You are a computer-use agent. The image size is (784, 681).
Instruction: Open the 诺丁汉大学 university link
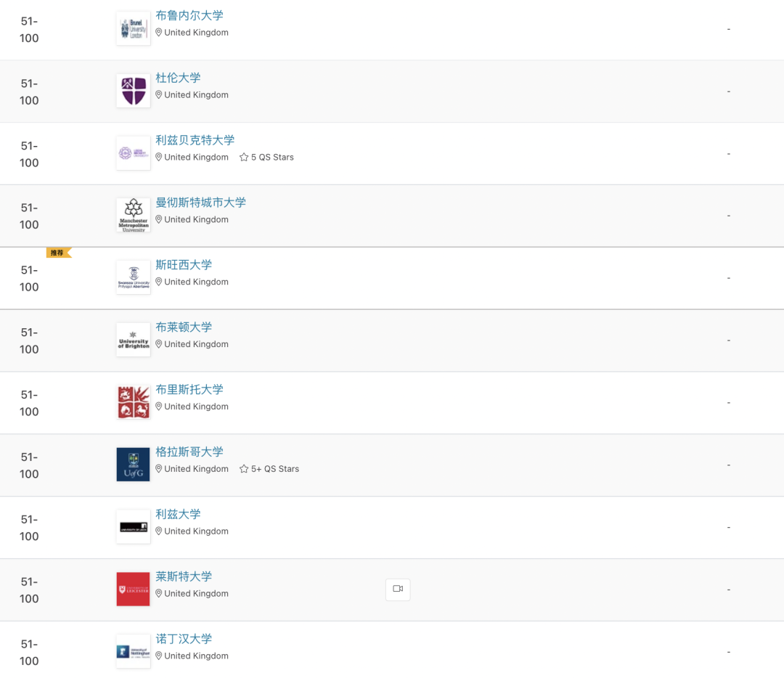[x=184, y=639]
